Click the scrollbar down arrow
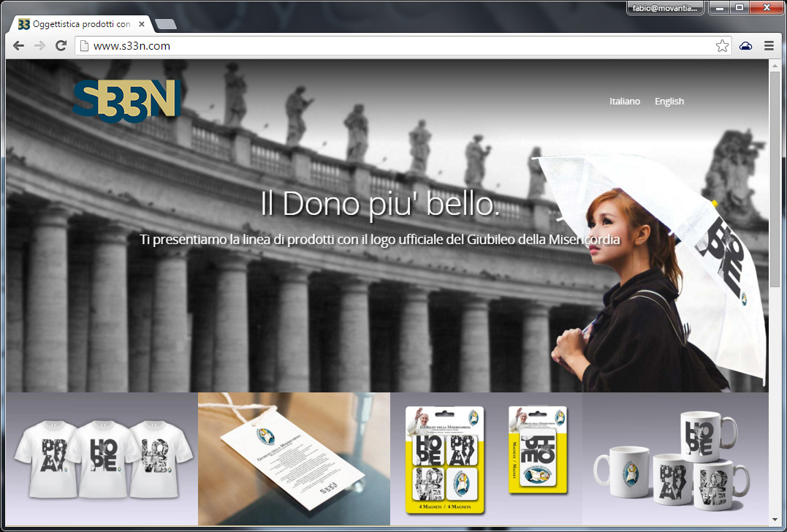Image resolution: width=787 pixels, height=532 pixels. pyautogui.click(x=775, y=520)
